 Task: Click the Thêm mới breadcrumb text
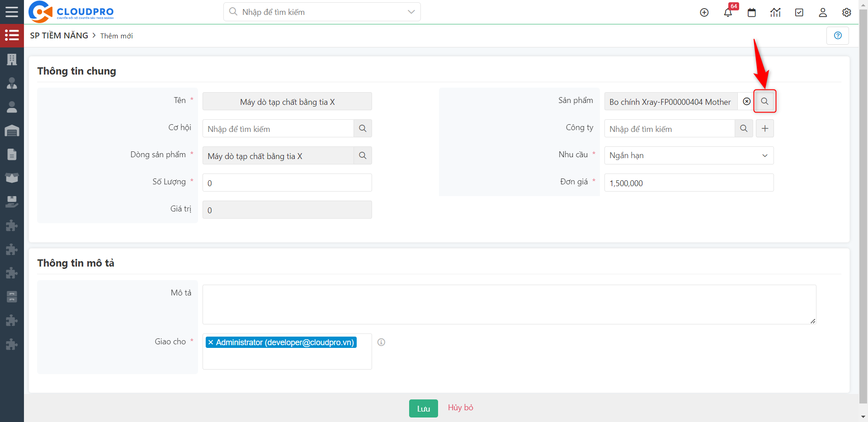pos(117,36)
